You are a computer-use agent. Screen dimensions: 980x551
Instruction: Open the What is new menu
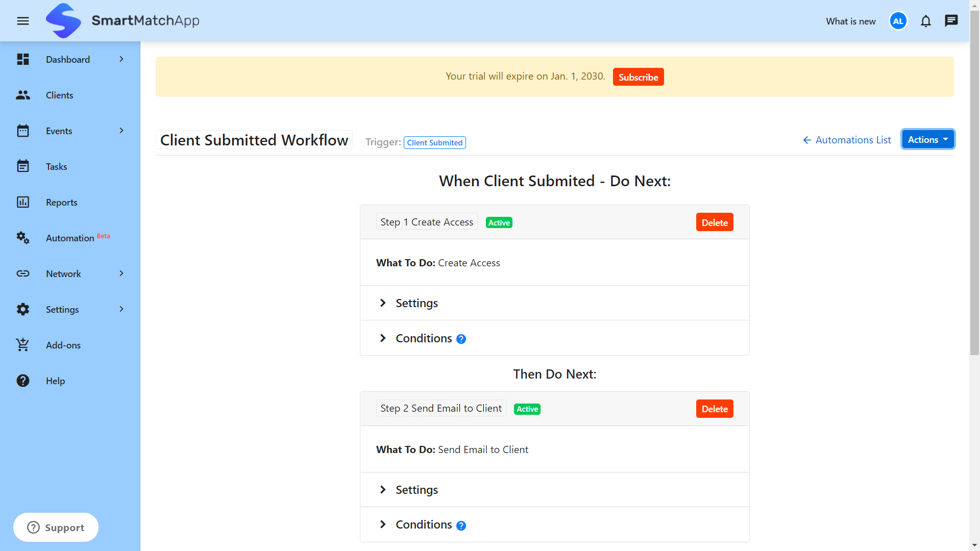tap(850, 21)
